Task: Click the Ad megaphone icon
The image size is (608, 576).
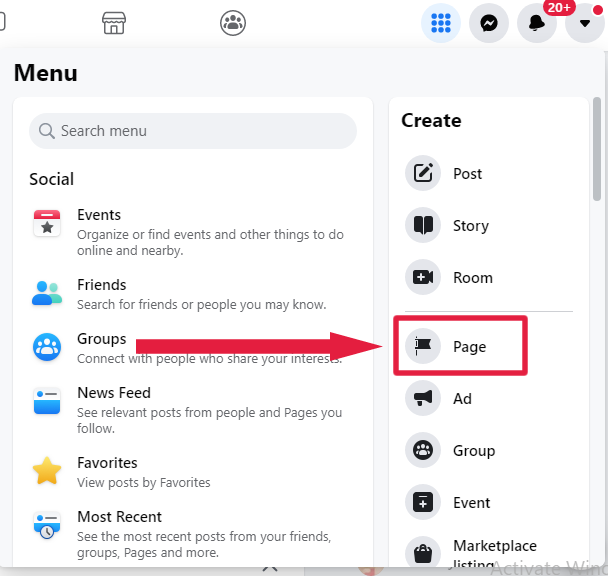Action: (423, 398)
